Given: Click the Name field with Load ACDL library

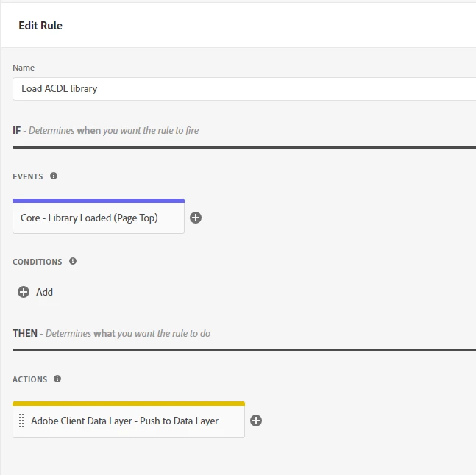Looking at the screenshot, I should click(x=243, y=89).
